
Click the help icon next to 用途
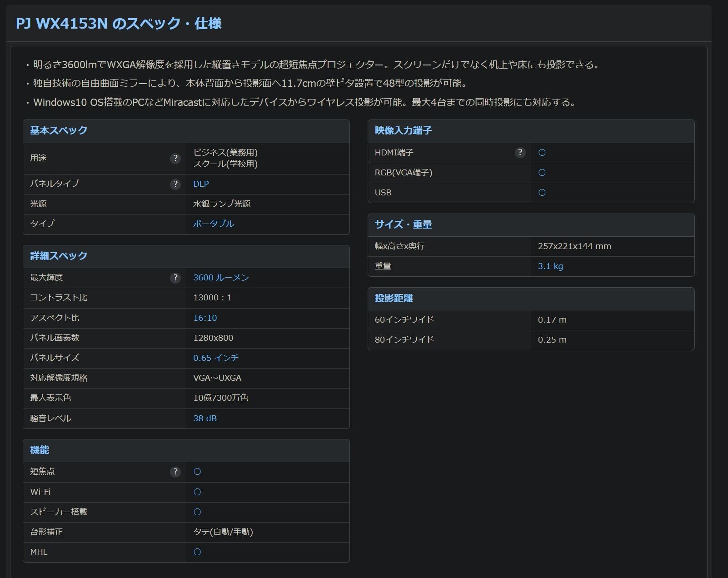coord(175,158)
